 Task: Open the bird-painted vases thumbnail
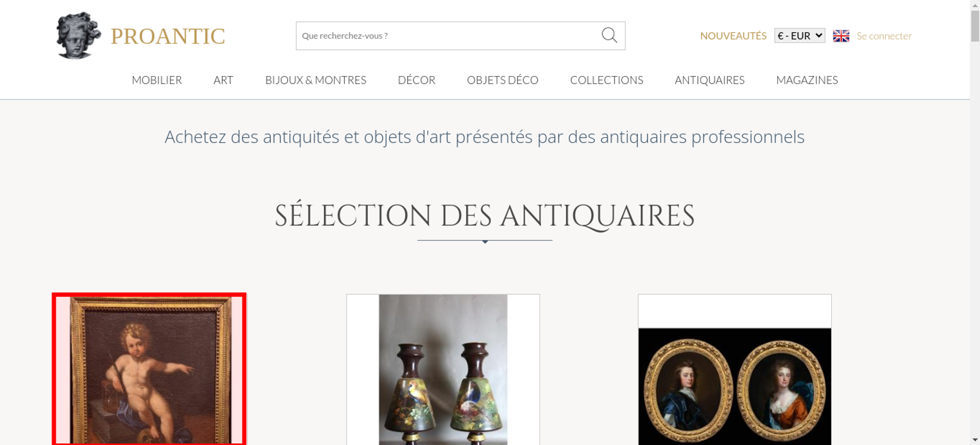(x=443, y=370)
